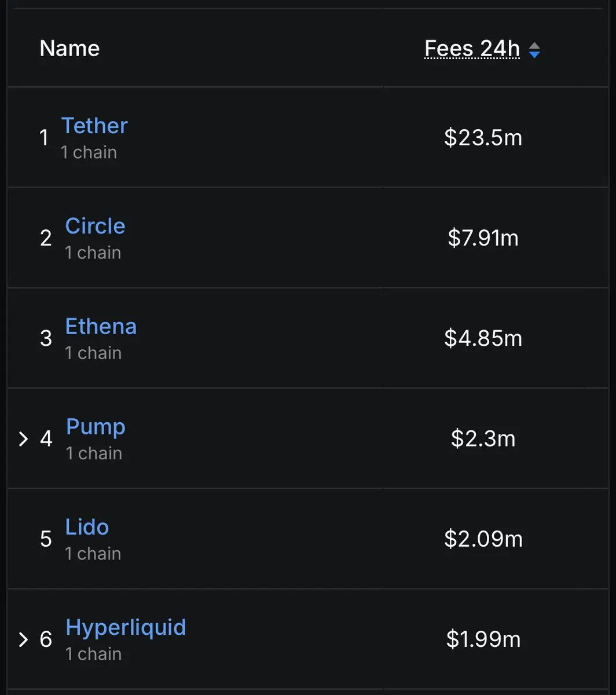Click rank number 3 beside Ethena

46,338
